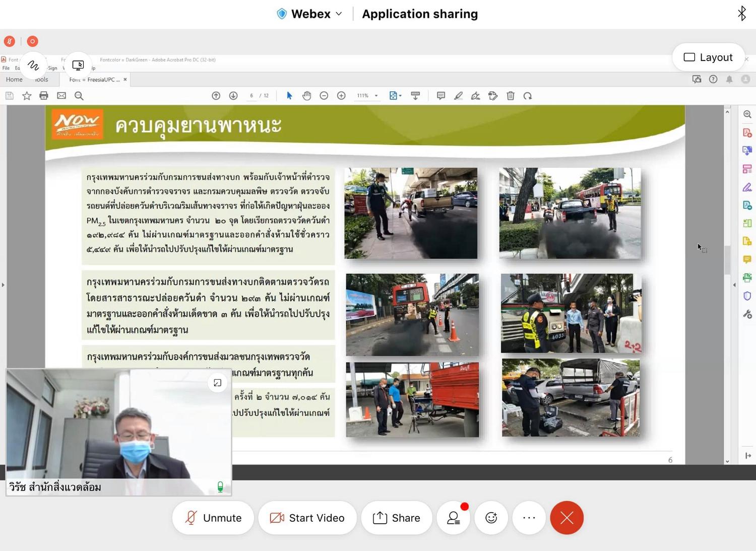
Task: Rotate the page with the rotate icon
Action: point(528,96)
